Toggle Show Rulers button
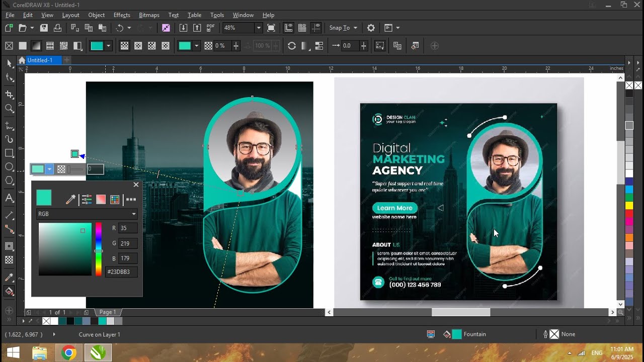The width and height of the screenshot is (644, 362). click(288, 28)
